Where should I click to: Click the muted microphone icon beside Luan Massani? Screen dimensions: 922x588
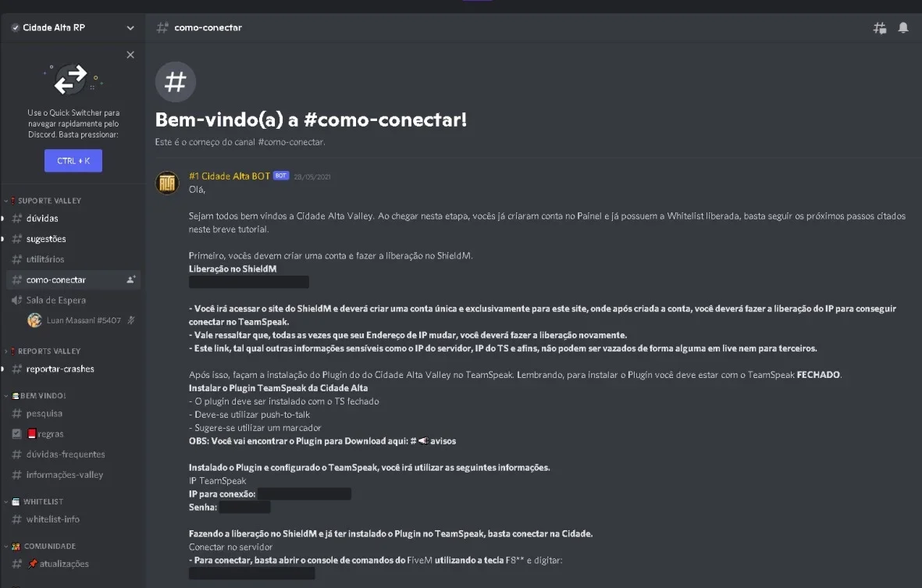(x=131, y=320)
